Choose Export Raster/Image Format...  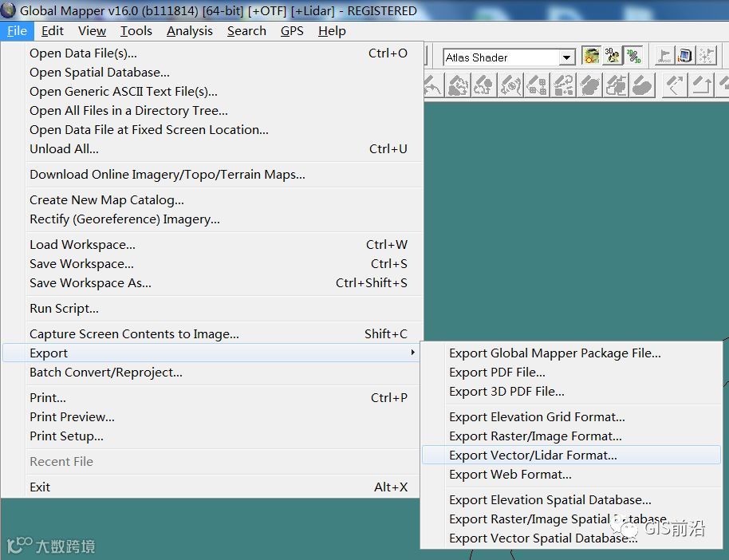571,436
